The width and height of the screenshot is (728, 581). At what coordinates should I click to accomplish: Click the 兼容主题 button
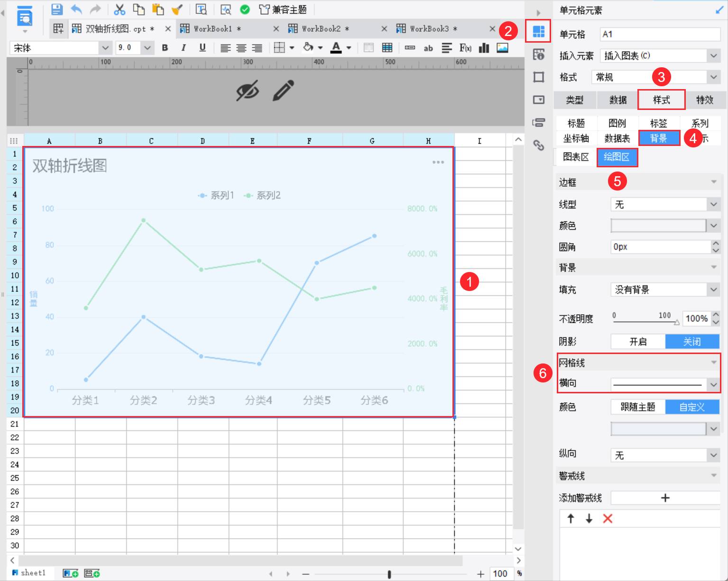(283, 9)
